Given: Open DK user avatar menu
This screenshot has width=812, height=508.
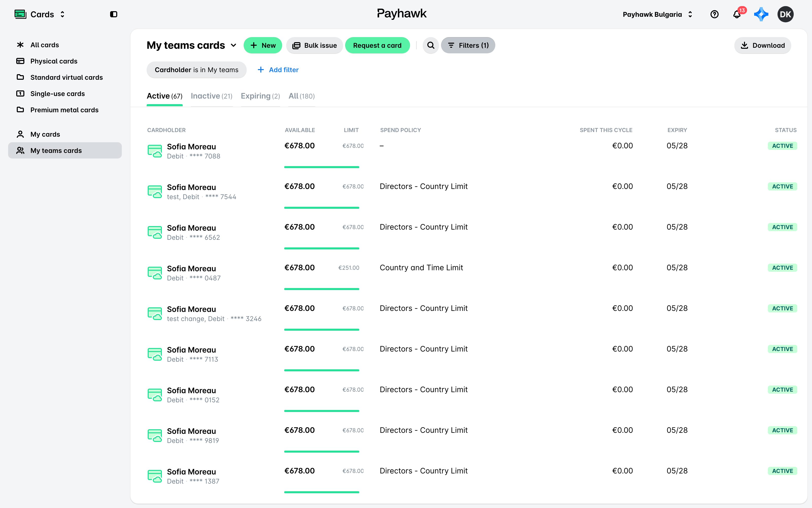Looking at the screenshot, I should [785, 14].
